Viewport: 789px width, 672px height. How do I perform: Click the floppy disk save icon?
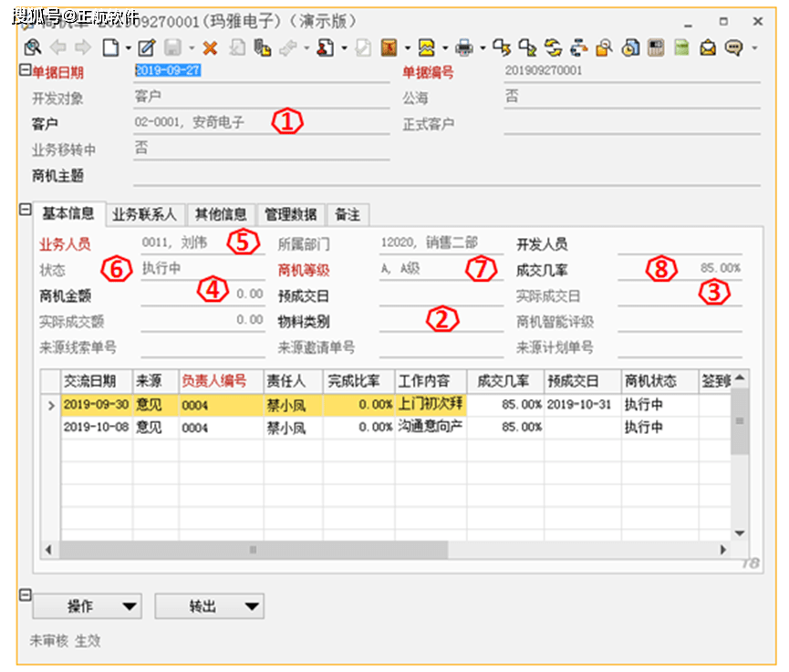[x=172, y=47]
